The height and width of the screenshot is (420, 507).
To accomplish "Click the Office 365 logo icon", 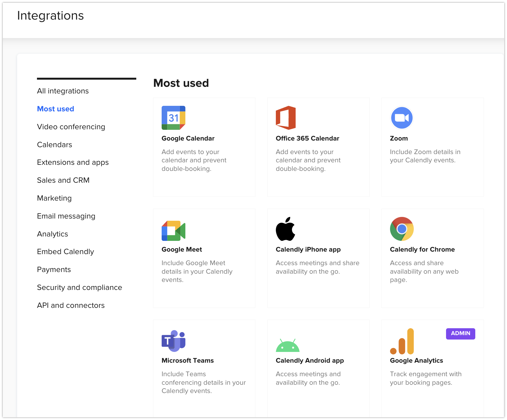I will (286, 118).
